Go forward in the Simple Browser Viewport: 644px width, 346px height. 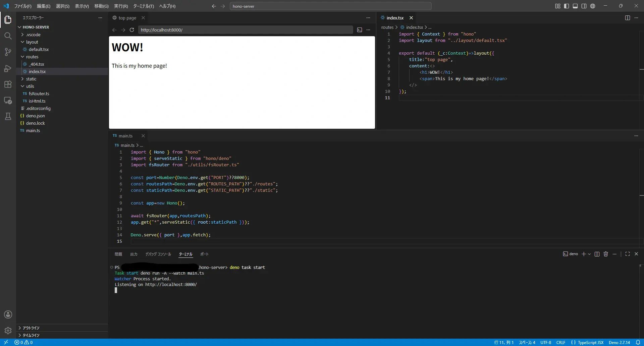(x=123, y=30)
